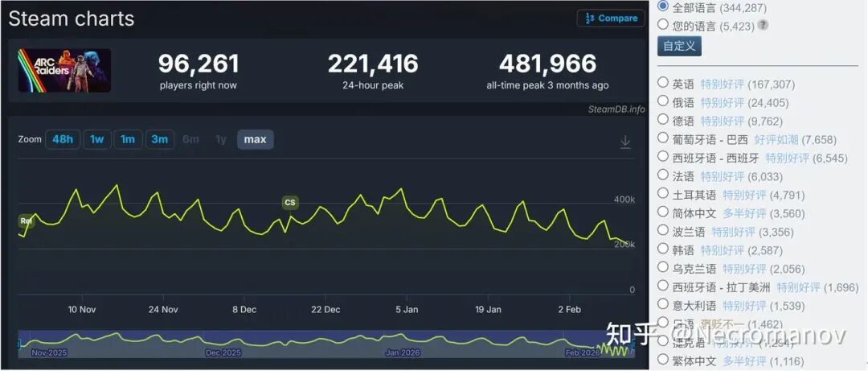Select the 乌克兰语 radio button
868x371 pixels.
[x=662, y=266]
